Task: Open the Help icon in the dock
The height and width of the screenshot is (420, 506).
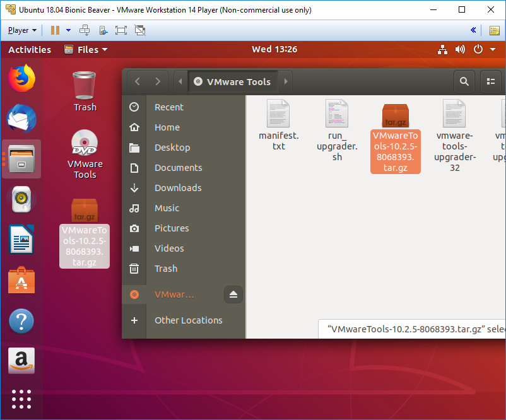Action: (21, 320)
